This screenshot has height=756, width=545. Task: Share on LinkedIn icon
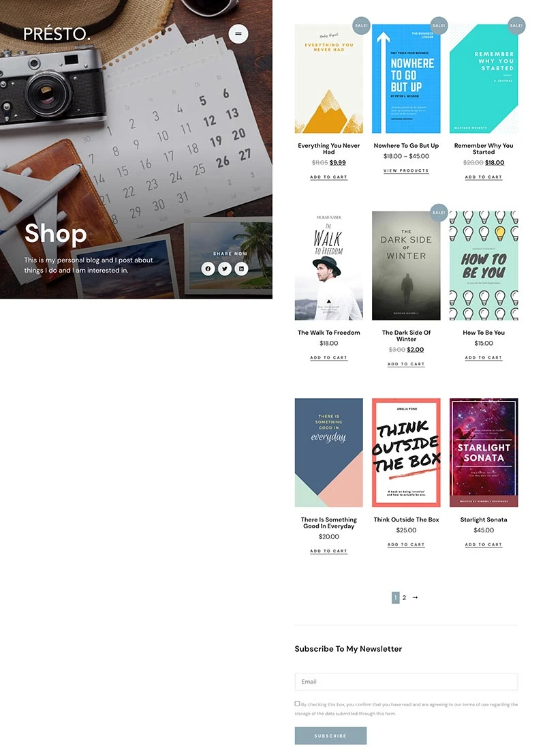(241, 269)
